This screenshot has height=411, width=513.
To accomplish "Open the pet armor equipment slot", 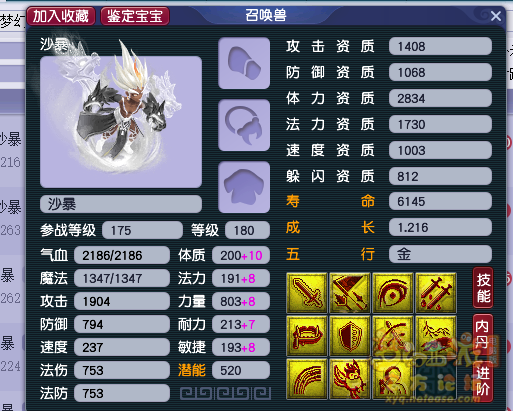I will click(x=244, y=187).
